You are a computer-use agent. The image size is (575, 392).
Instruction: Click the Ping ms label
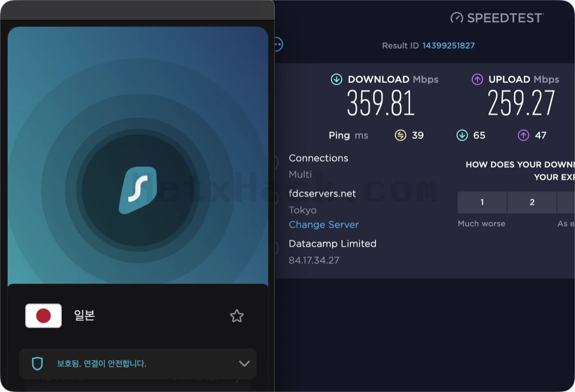click(348, 135)
